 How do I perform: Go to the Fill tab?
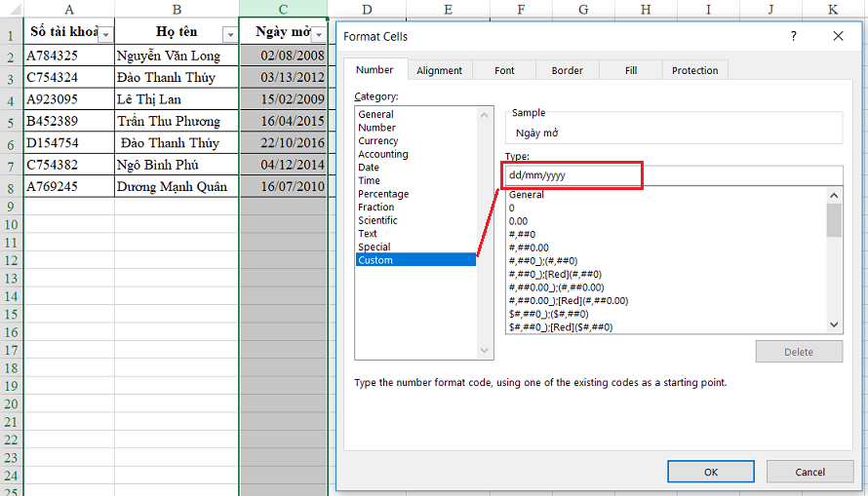[630, 70]
